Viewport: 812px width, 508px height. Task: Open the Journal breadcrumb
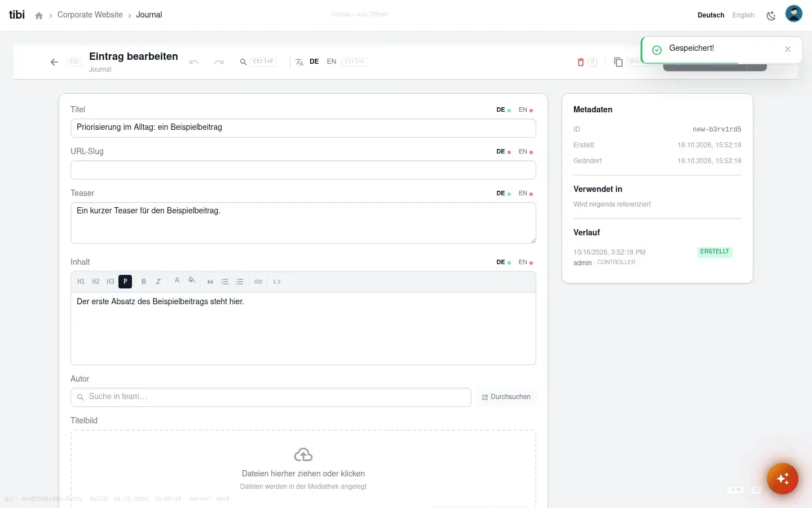tap(149, 15)
